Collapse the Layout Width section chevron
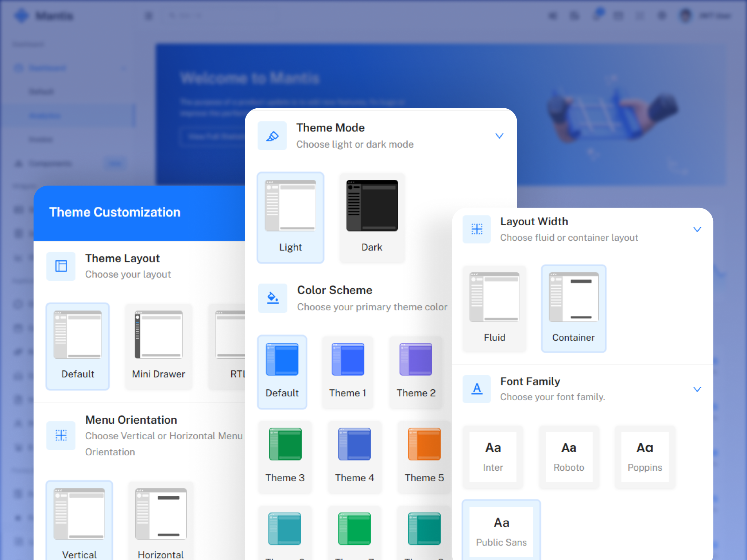Screen dimensions: 747x560 point(697,229)
